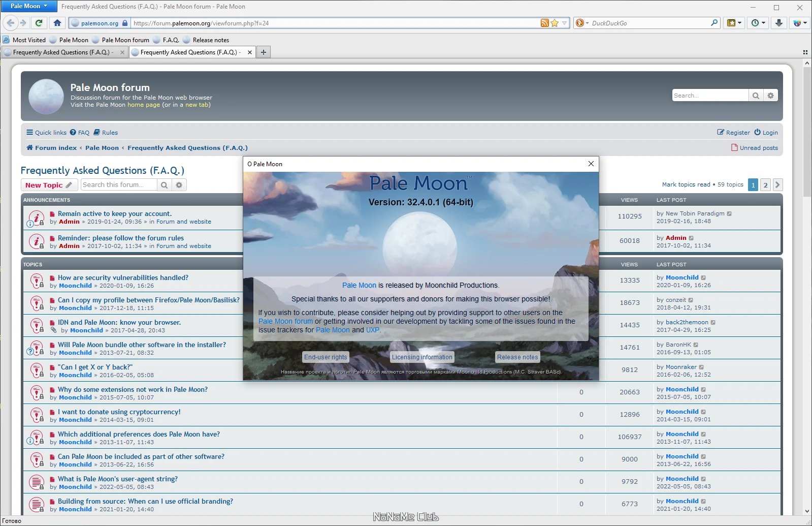Expand the Quick links menu
Viewport: 812px width, 526px height.
pyautogui.click(x=46, y=133)
